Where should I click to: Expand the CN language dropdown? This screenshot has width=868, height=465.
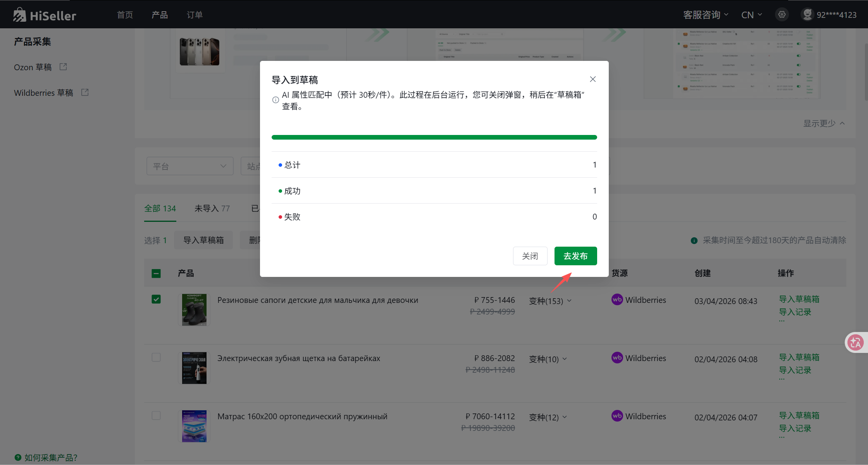tap(751, 15)
